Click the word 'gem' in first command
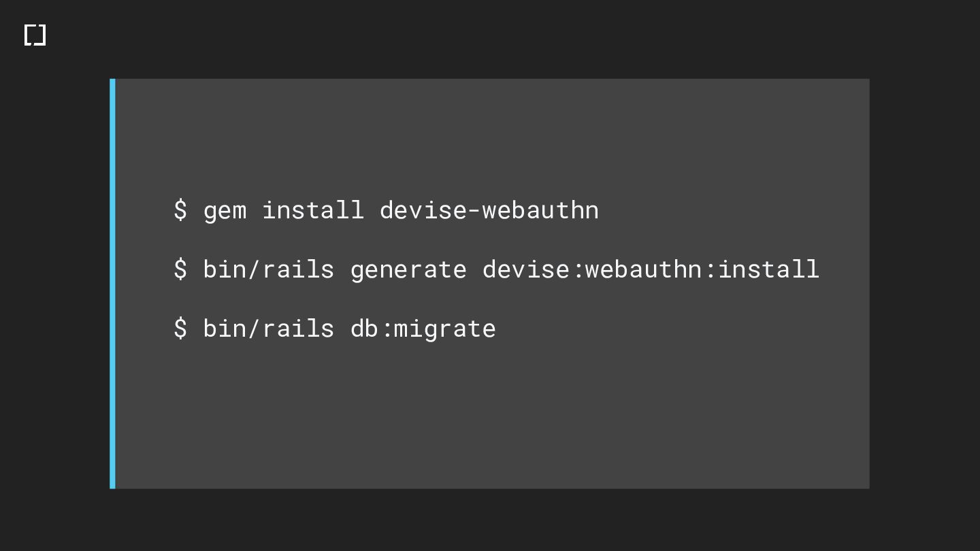Screen dimensions: 980x551 [x=225, y=211]
